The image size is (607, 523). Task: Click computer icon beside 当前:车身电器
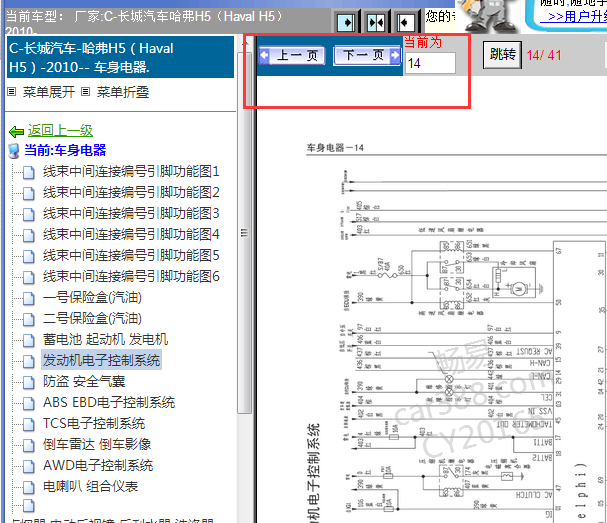tap(14, 151)
